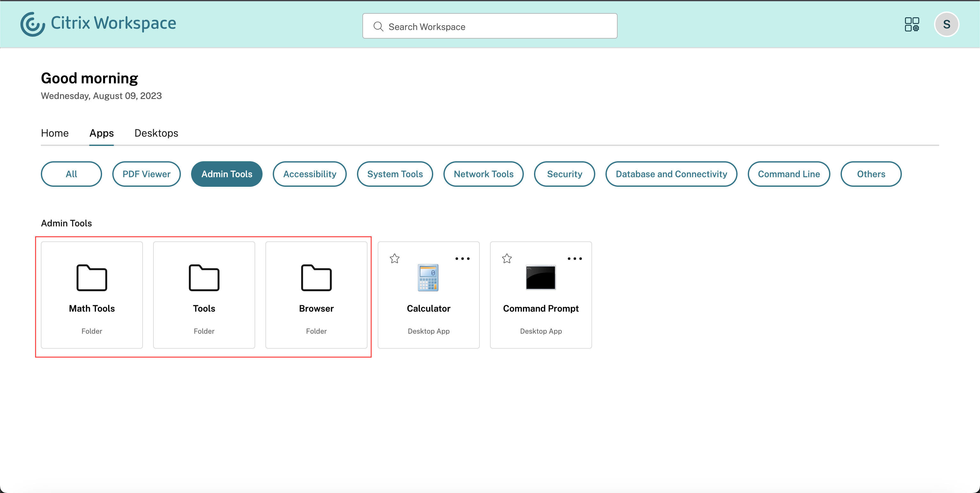
Task: Open the Tools folder
Action: (204, 295)
